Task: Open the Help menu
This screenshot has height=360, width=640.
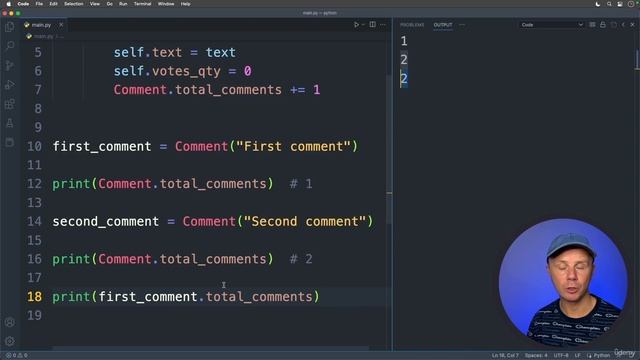Action: (x=185, y=4)
